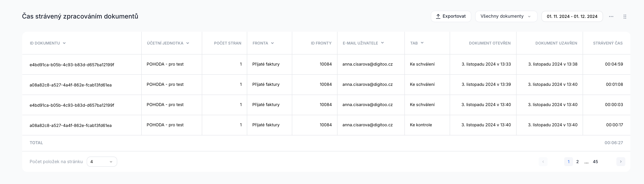644x184 pixels.
Task: Open the Všechny dokumenty dropdown
Action: click(506, 16)
